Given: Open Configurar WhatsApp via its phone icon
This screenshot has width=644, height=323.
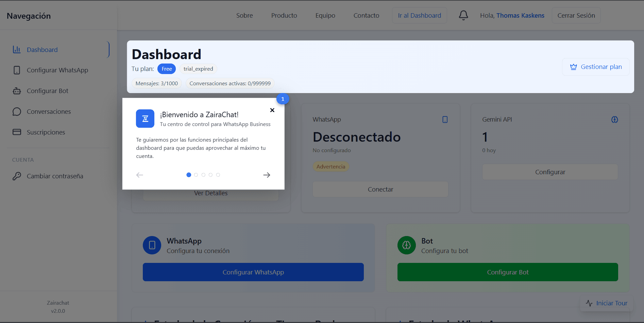Looking at the screenshot, I should (x=17, y=70).
